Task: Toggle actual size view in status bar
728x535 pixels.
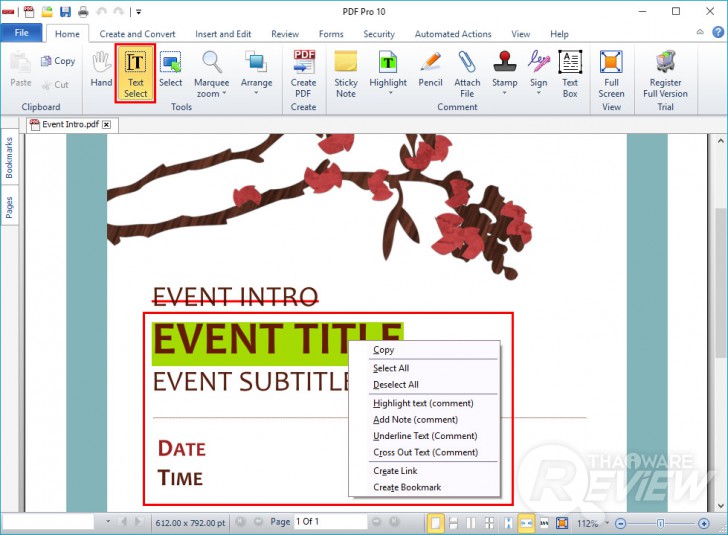Action: click(544, 523)
